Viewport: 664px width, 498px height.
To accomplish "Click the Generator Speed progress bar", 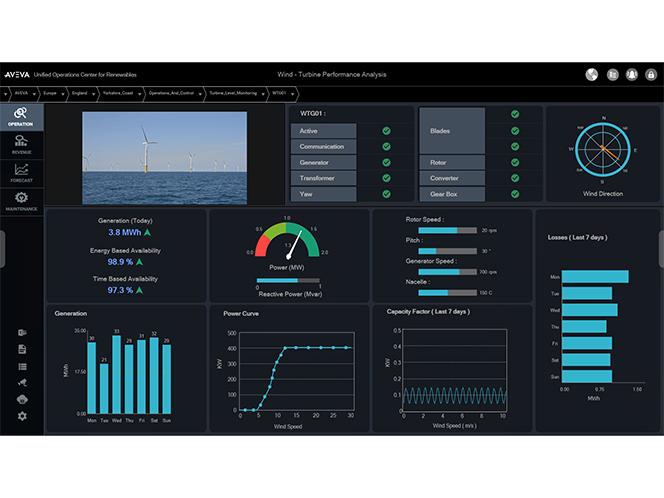I will pos(448,272).
